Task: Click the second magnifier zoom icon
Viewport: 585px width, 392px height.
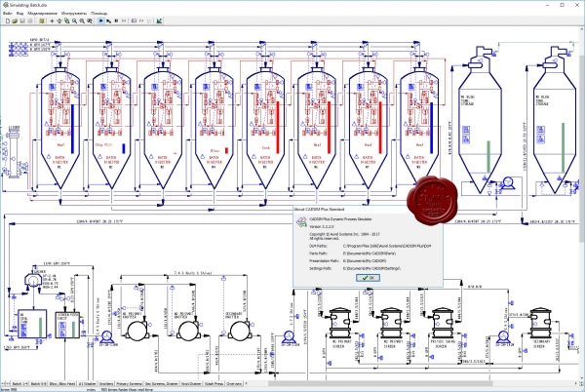Action: (82, 21)
